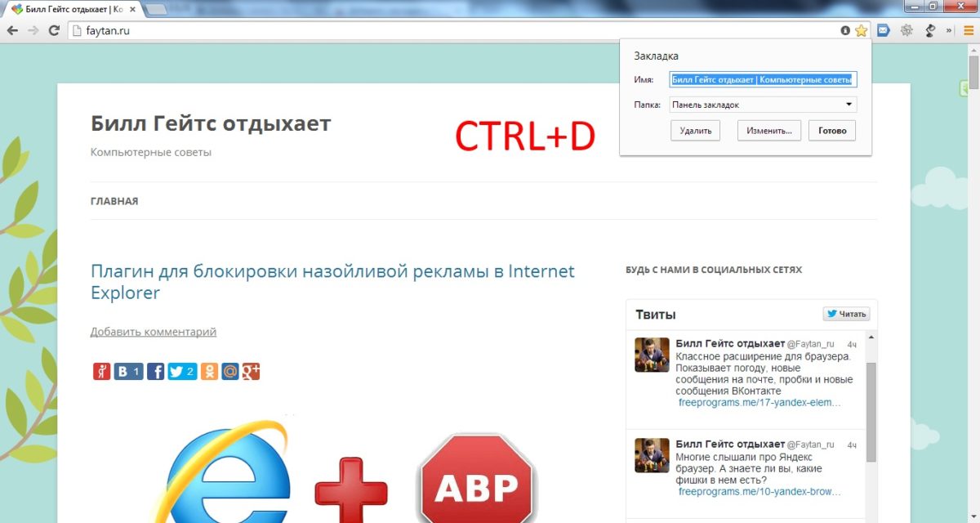
Task: Open the site info icon beside the star
Action: [845, 30]
